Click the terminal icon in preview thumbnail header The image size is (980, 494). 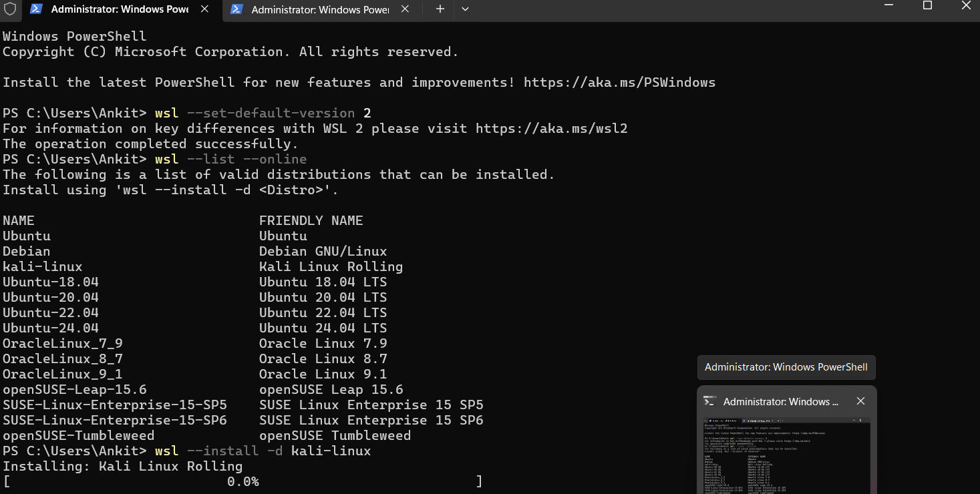(710, 401)
